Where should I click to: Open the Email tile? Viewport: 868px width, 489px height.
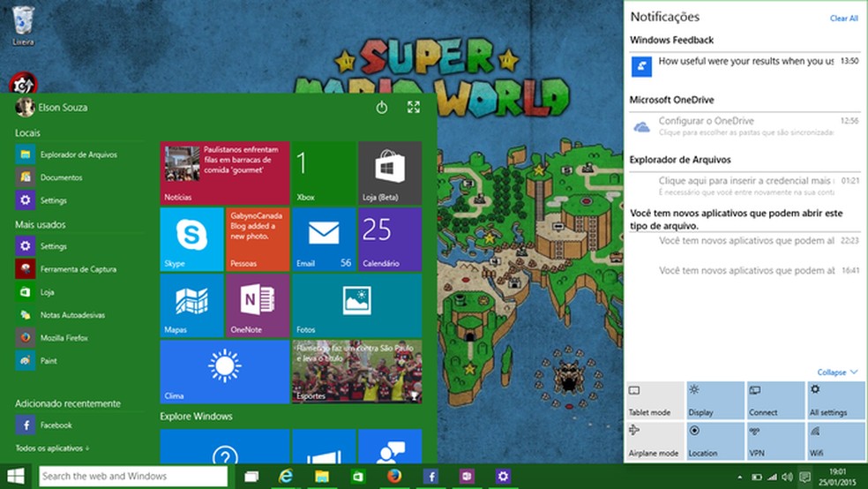tap(324, 239)
